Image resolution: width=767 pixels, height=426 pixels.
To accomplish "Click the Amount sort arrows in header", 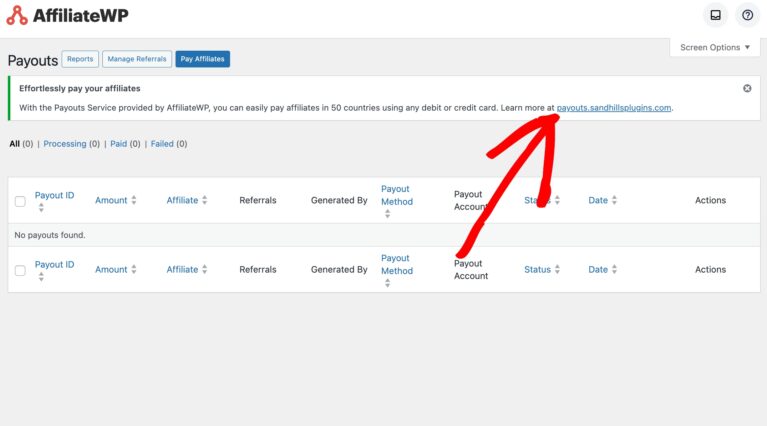I will pyautogui.click(x=134, y=200).
